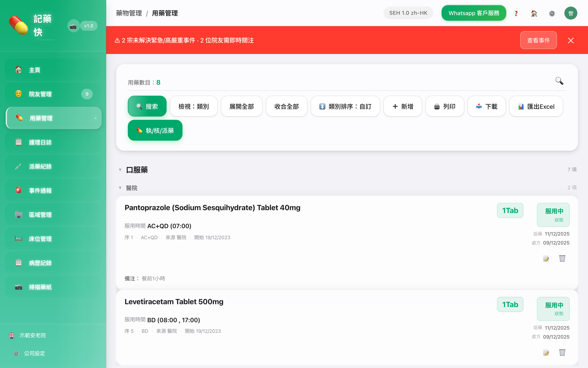Click the 用藥管理 breadcrumb title
The width and height of the screenshot is (588, 368).
pos(165,13)
